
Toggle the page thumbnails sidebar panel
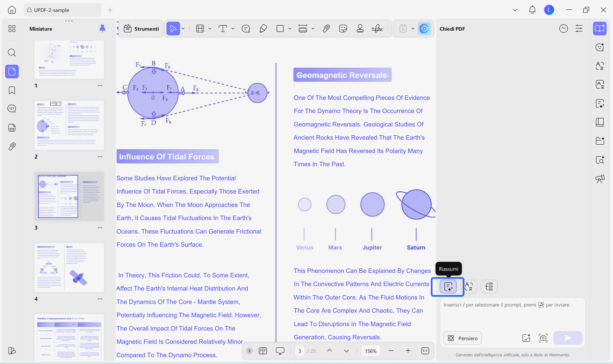[12, 71]
